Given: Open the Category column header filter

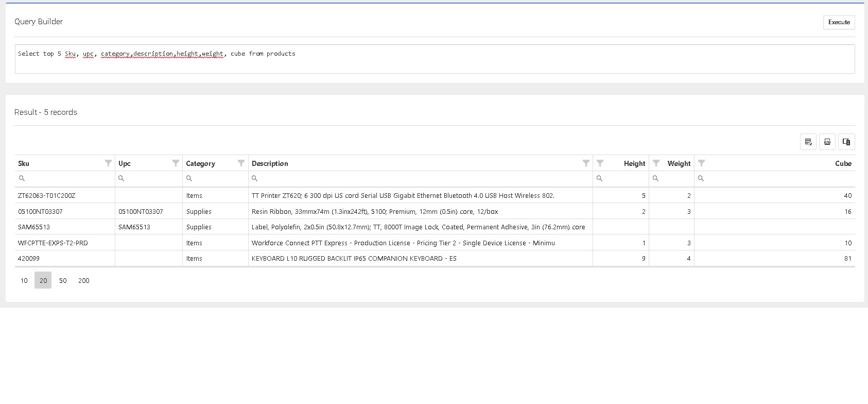Looking at the screenshot, I should (x=241, y=163).
